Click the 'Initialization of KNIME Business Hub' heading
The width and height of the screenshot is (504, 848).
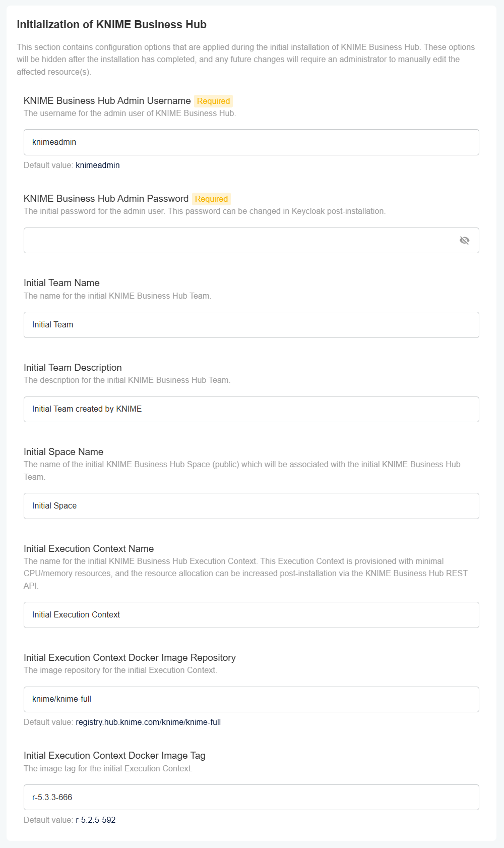tap(111, 25)
